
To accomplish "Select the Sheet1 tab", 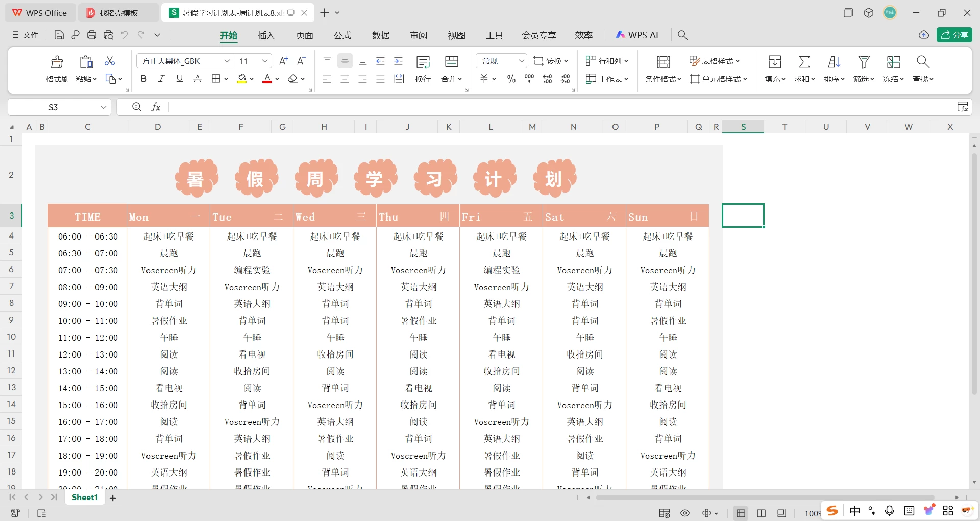I will [x=85, y=498].
